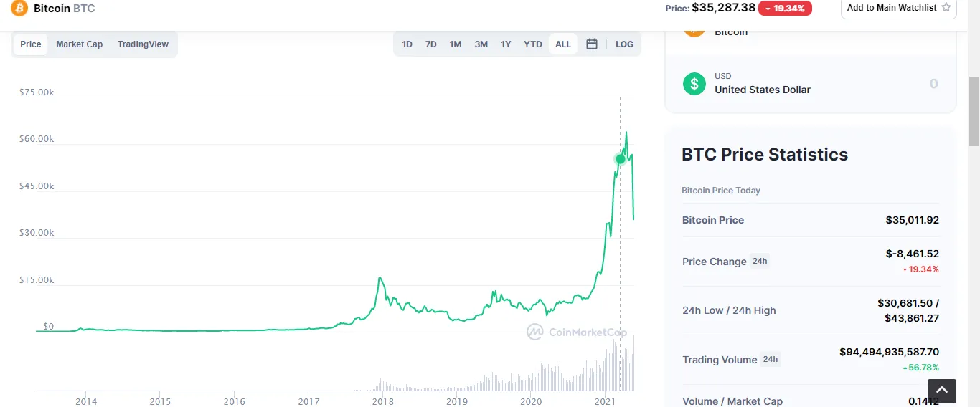Select the 1Y time range
The width and height of the screenshot is (980, 407).
[x=506, y=44]
